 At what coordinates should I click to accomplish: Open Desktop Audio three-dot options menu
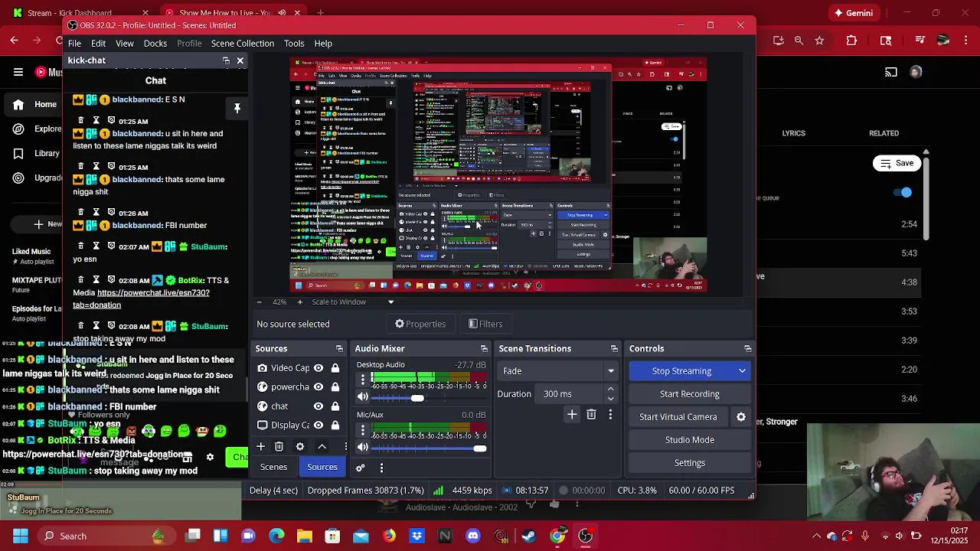click(363, 380)
